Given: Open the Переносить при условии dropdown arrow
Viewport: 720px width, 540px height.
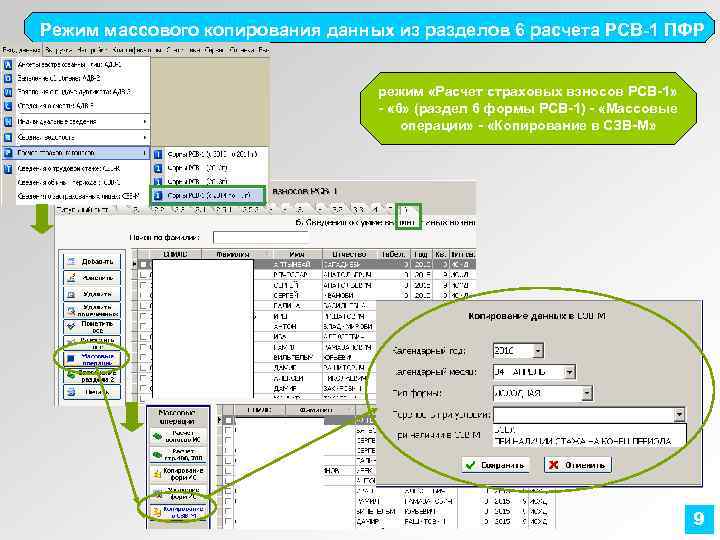Looking at the screenshot, I should click(680, 415).
